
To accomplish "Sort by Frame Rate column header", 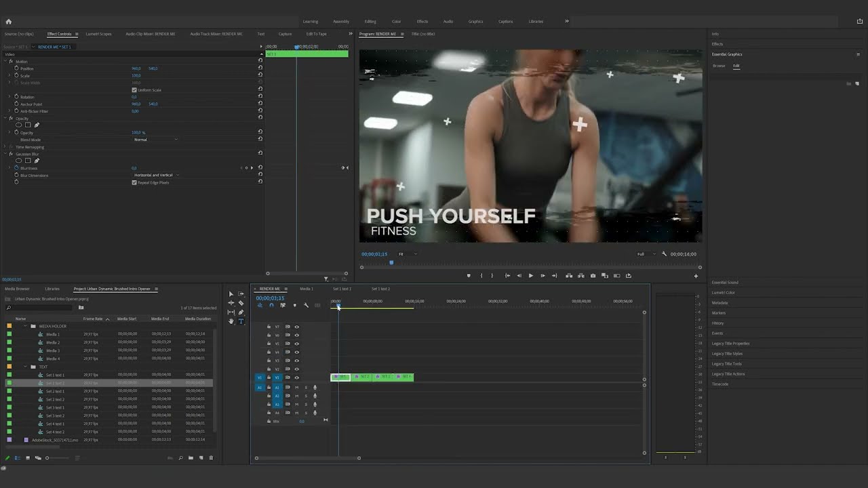I will click(93, 319).
